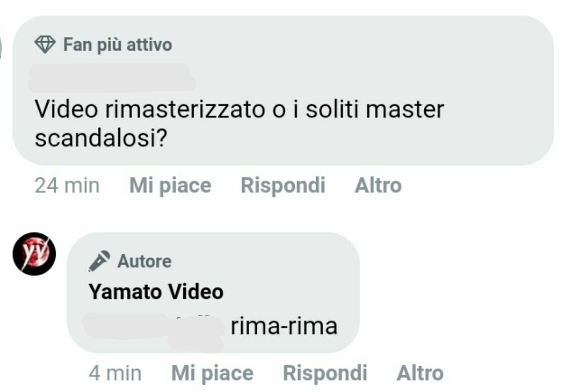Open the Yamato Video page name link
This screenshot has width=572, height=392.
[156, 291]
